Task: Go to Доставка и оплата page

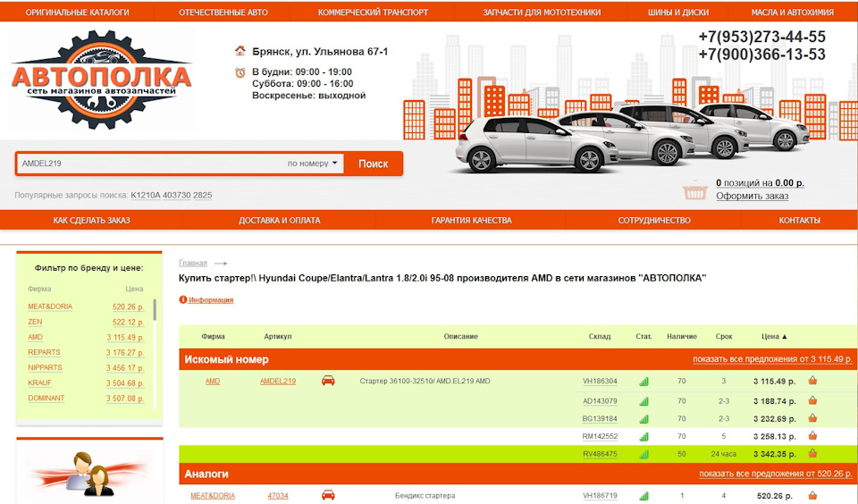Action: (279, 220)
